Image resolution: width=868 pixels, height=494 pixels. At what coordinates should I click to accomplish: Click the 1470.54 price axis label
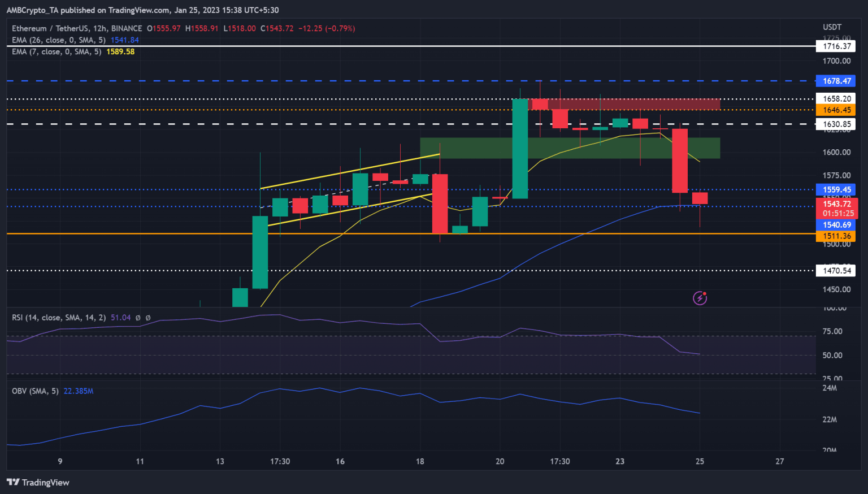pyautogui.click(x=836, y=271)
